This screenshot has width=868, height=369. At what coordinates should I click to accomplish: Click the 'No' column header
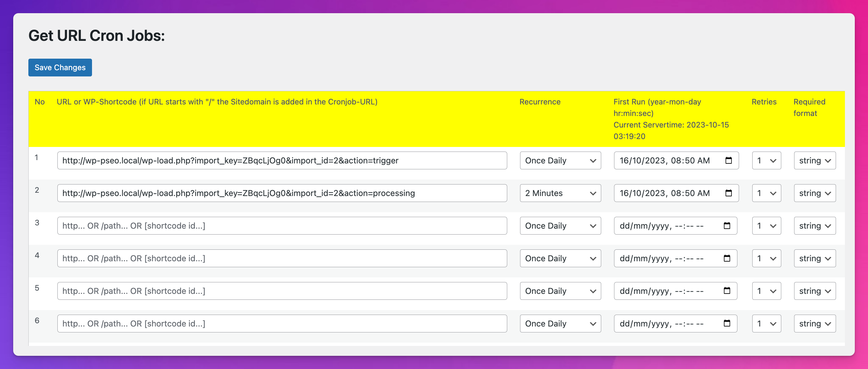[x=40, y=102]
